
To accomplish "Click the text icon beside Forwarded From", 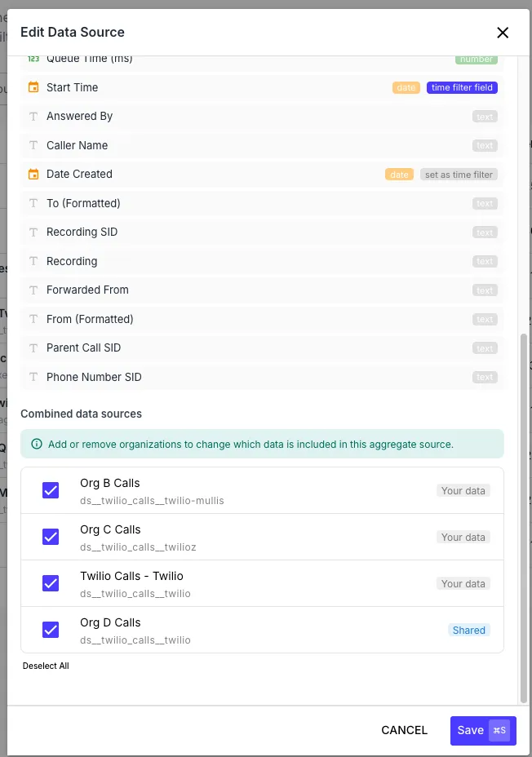I will [33, 290].
